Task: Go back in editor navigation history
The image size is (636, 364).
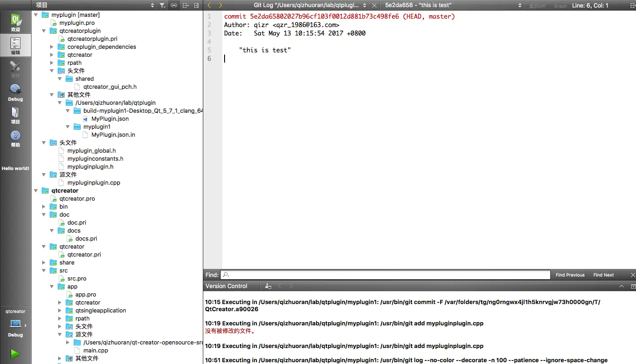Action: click(209, 5)
